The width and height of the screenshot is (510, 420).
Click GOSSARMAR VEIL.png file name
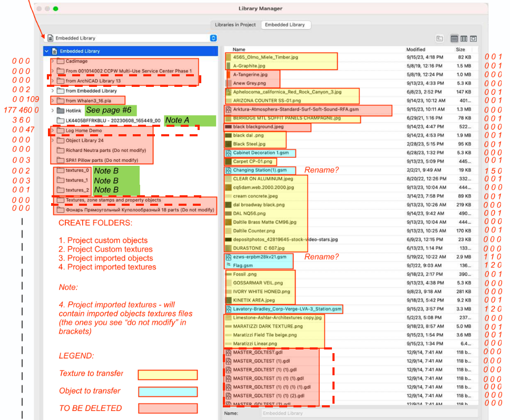click(258, 283)
